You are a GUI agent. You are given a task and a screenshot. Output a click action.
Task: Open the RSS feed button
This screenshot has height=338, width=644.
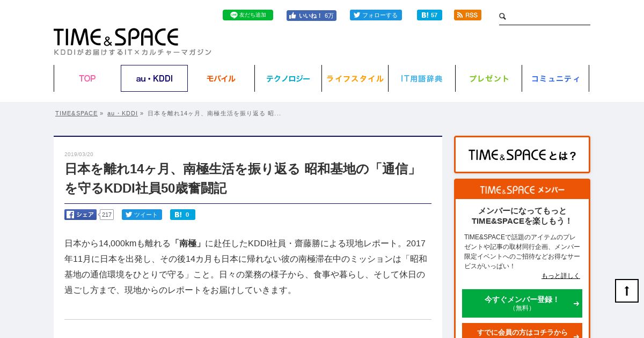coord(467,15)
